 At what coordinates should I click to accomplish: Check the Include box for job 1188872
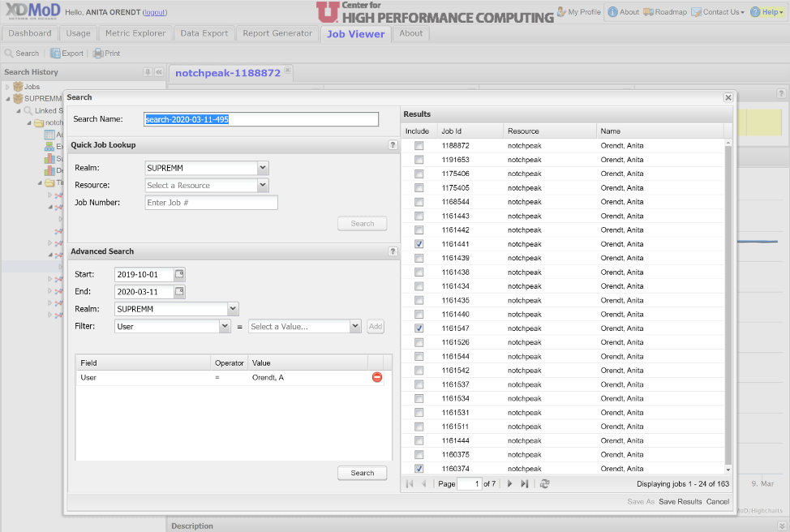(419, 146)
